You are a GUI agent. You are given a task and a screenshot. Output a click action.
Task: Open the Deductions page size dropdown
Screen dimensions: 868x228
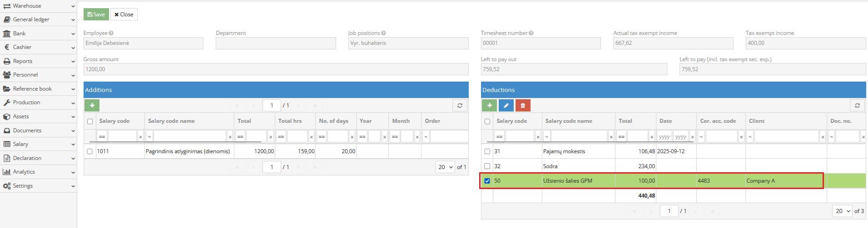(x=843, y=211)
